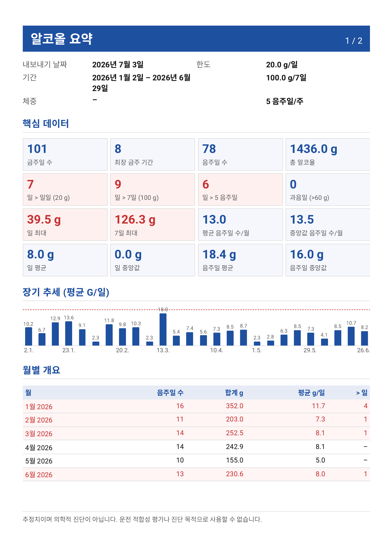Click the tallest bar labeled 18.0
Screen dimensions: 392x554
pos(163,329)
